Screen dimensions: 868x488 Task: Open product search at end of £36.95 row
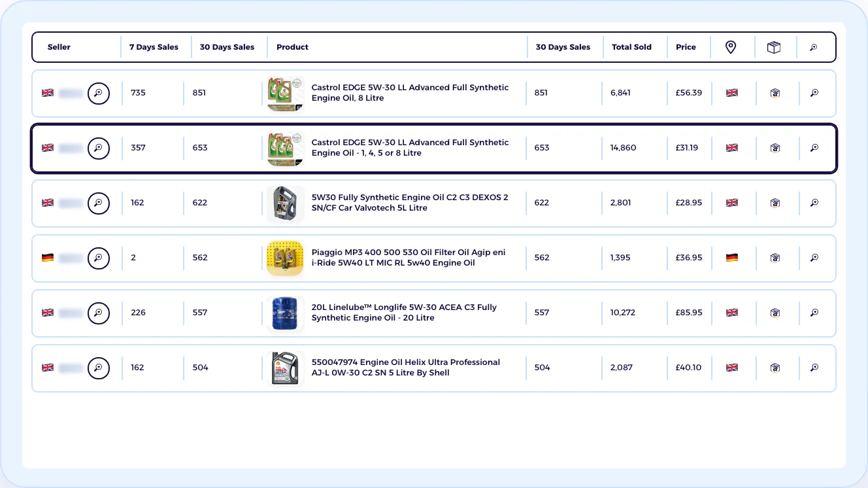coord(814,258)
